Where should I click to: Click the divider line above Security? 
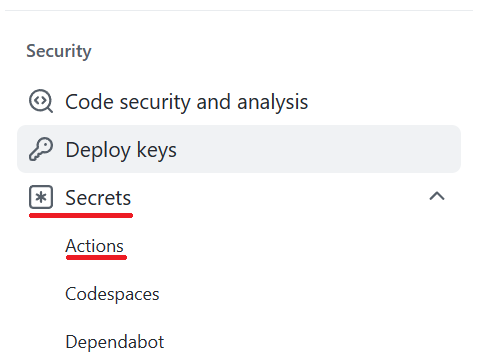[239, 10]
